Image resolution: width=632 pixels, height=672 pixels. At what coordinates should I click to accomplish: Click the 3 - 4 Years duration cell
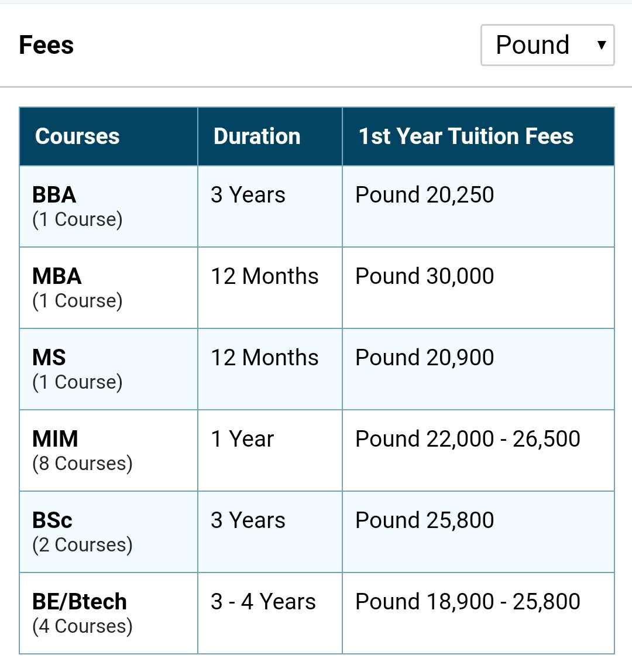coord(263,602)
